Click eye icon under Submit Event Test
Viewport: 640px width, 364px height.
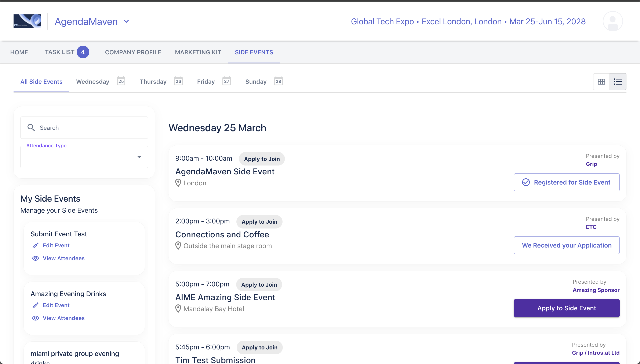pos(36,258)
